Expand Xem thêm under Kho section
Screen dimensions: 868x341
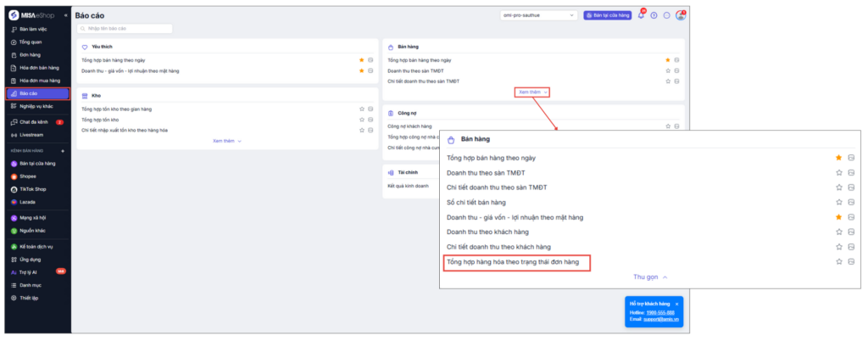(226, 142)
